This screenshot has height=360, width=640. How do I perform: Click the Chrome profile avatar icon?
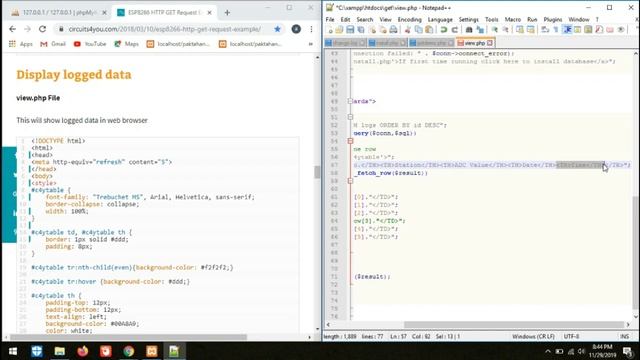(x=296, y=29)
